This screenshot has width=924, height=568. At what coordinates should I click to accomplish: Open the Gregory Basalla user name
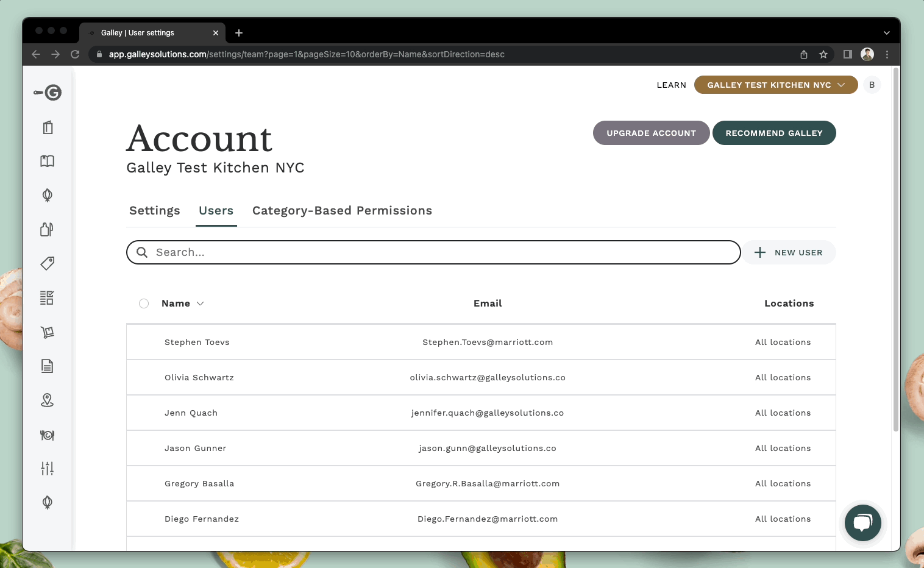click(x=199, y=483)
